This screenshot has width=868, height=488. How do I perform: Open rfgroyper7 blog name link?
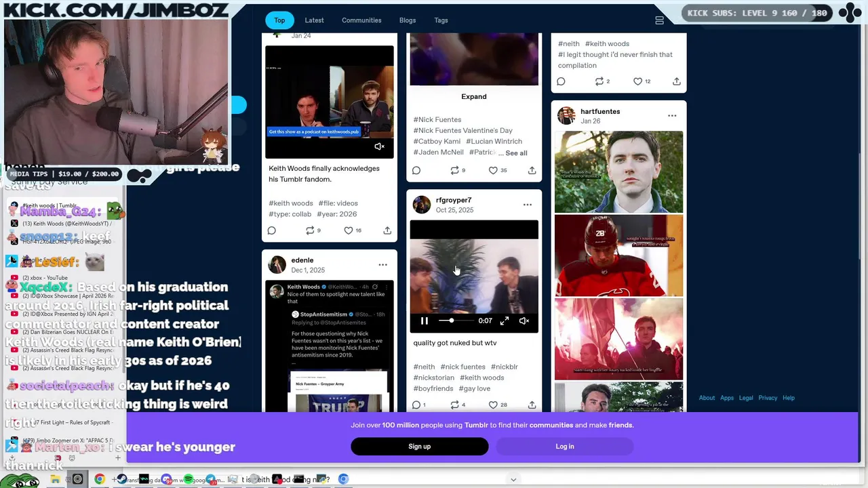click(454, 200)
